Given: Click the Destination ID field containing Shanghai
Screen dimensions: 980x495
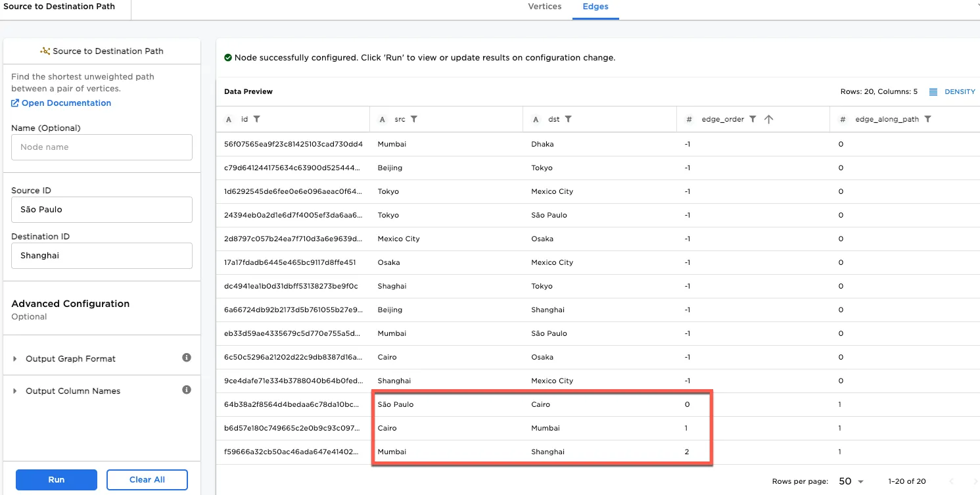Looking at the screenshot, I should point(102,256).
